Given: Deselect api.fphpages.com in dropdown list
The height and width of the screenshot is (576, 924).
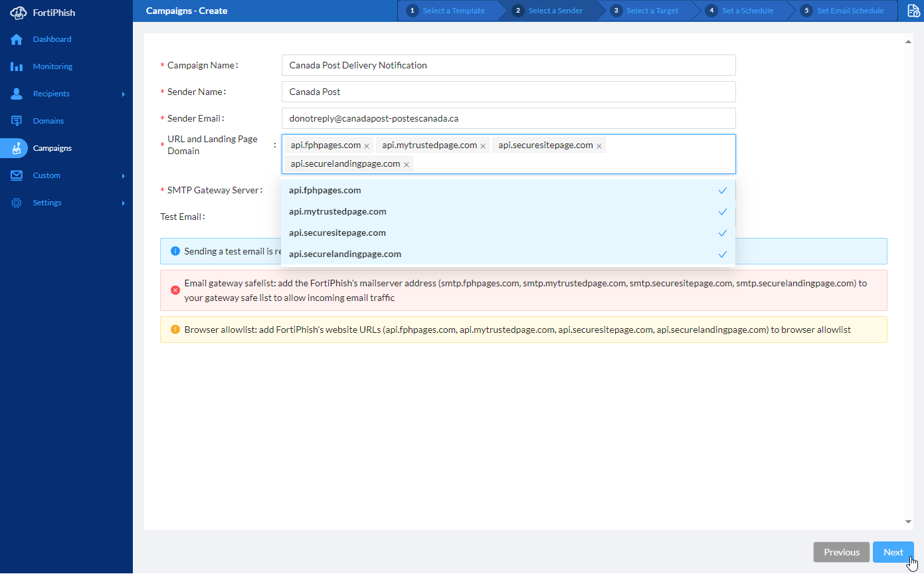Looking at the screenshot, I should click(508, 190).
